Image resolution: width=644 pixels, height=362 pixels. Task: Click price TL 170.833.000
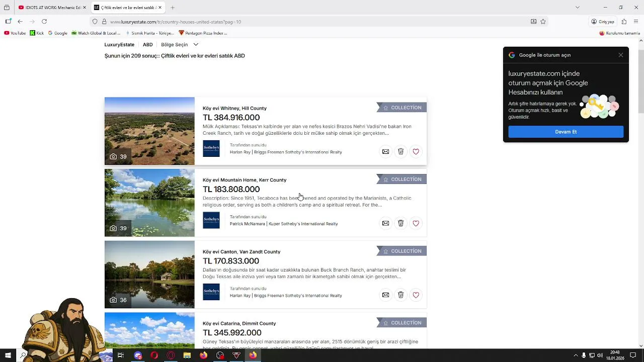click(231, 261)
